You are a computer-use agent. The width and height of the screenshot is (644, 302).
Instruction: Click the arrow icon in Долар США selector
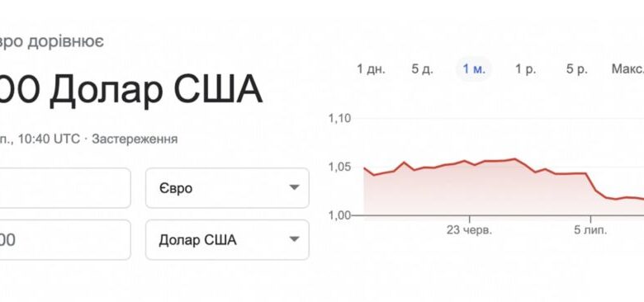click(x=294, y=239)
